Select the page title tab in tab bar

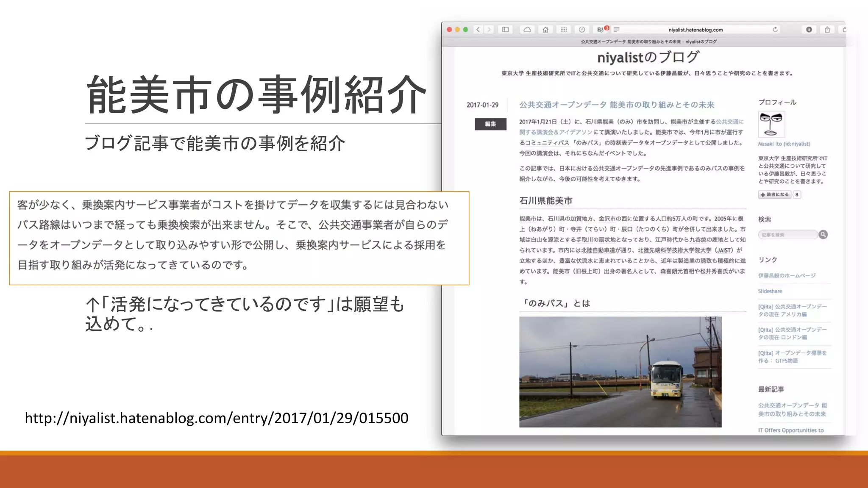point(648,42)
